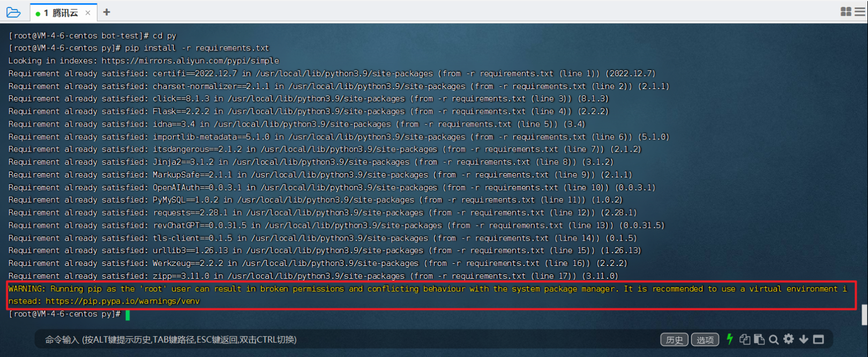Screen dimensions: 868x357
Task: Click the paste icon in command bar
Action: pyautogui.click(x=759, y=339)
